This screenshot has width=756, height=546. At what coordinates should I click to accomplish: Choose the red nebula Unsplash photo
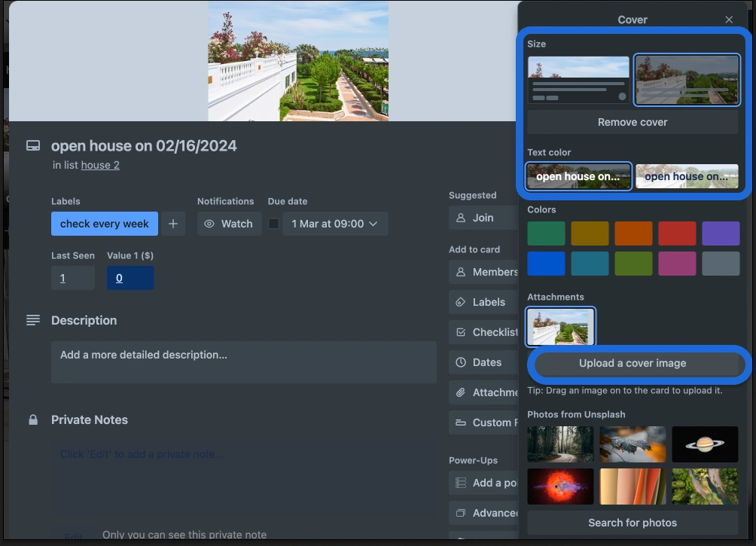[560, 487]
